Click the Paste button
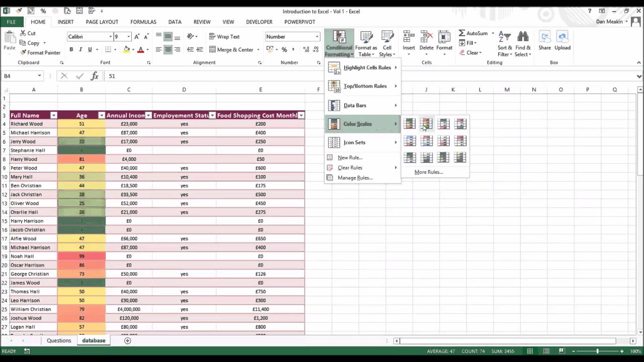The image size is (644, 362). tap(9, 41)
